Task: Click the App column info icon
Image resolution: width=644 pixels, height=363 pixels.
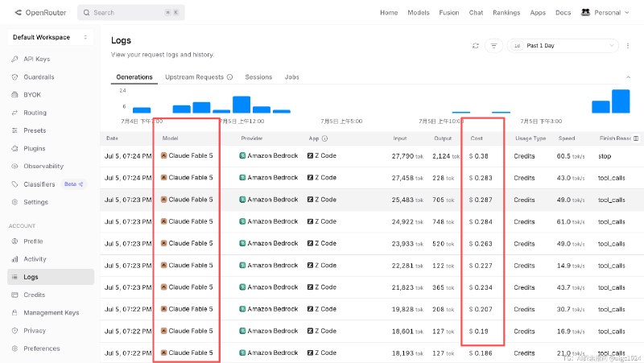Action: click(325, 138)
